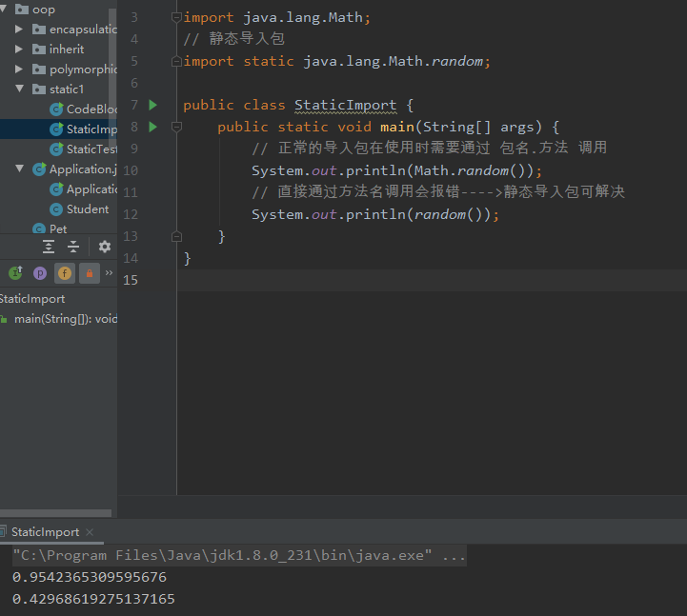Toggle Show Inherited members filter

pyautogui.click(x=16, y=273)
